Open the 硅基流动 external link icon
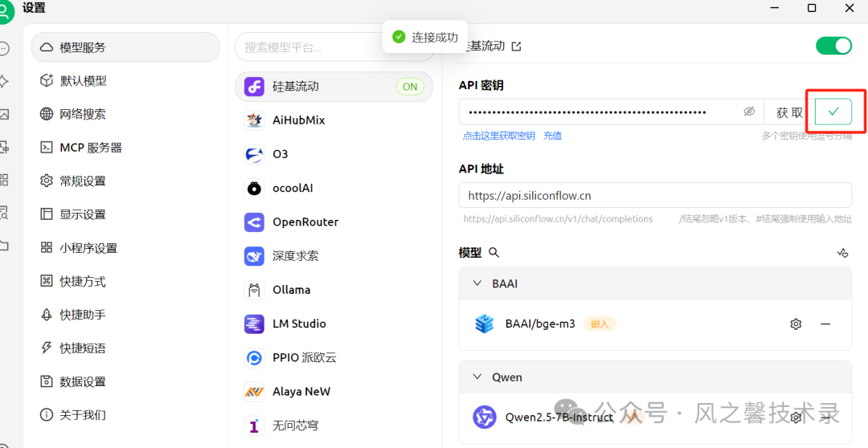The image size is (868, 448). 516,47
